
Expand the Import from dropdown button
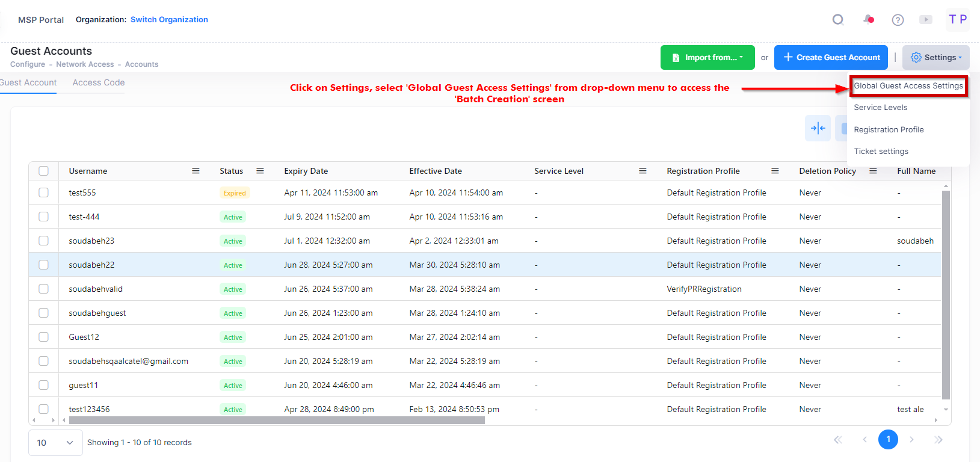707,58
